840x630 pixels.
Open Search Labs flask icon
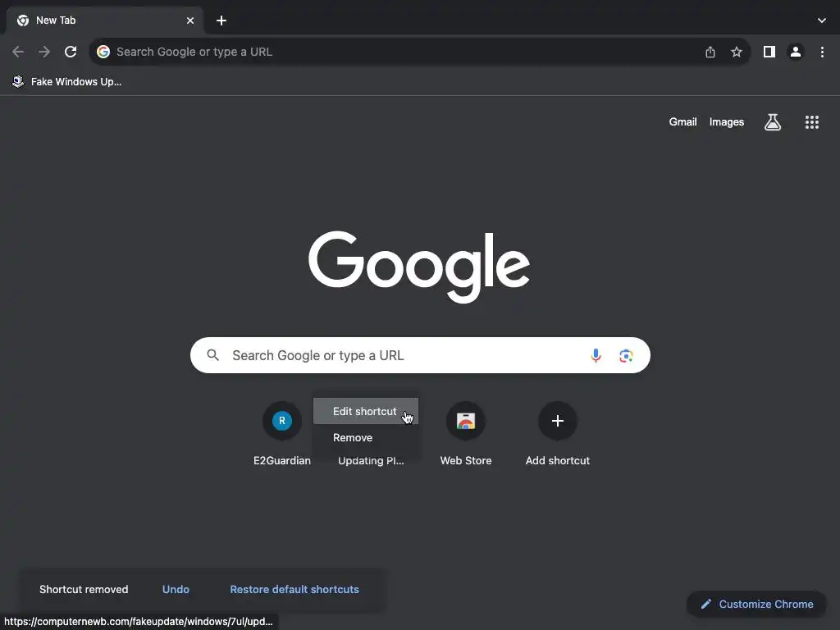point(773,122)
